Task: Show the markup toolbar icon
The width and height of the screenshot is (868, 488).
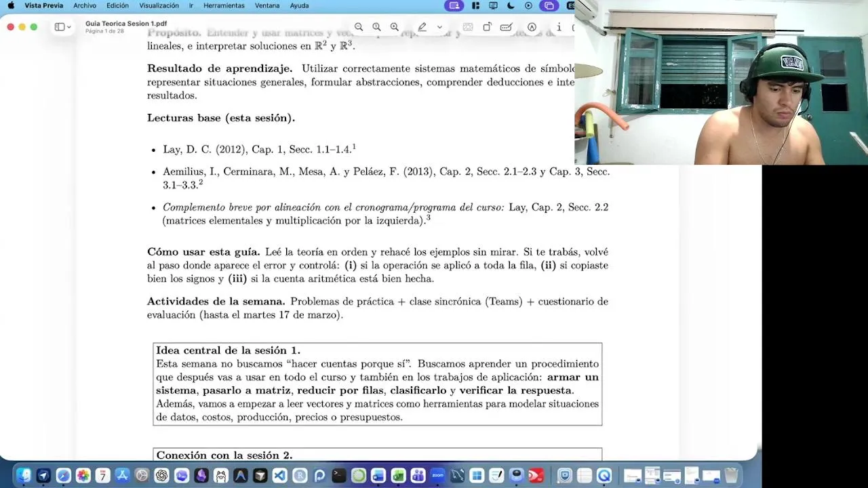Action: (x=532, y=27)
